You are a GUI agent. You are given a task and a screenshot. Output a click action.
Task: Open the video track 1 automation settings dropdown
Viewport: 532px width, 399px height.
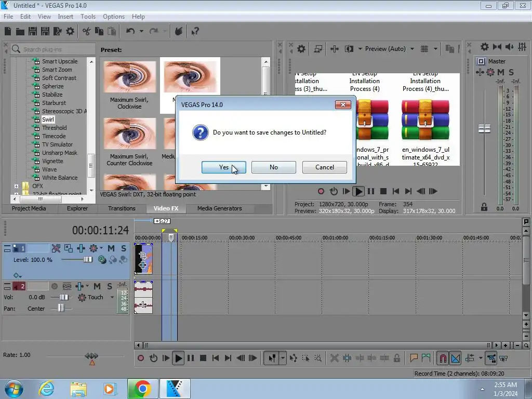[101, 248]
